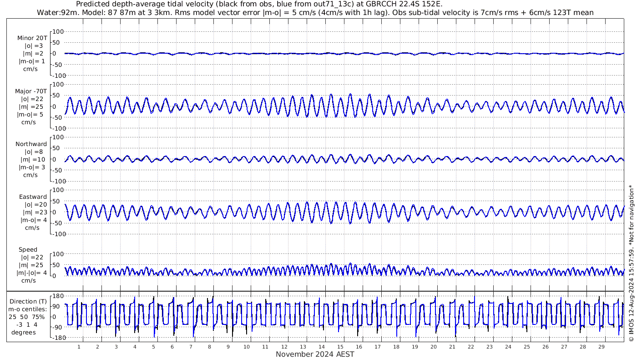Click the '|m| =2' value under Minor 20T
Viewport: 637px width, 364px height.
(x=34, y=54)
